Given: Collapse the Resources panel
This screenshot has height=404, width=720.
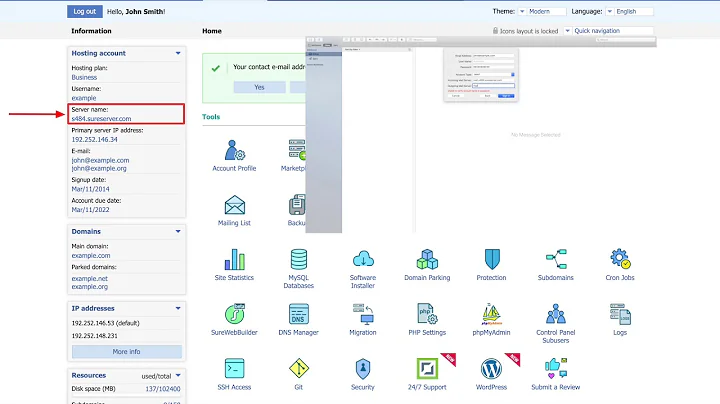Looking at the screenshot, I should tap(178, 376).
